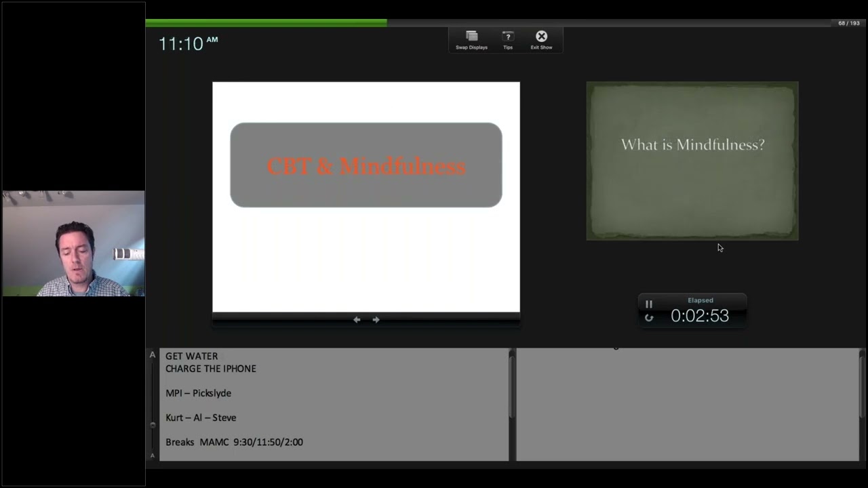This screenshot has width=868, height=488.
Task: Click the next slide What is Mindfulness preview
Action: (692, 161)
